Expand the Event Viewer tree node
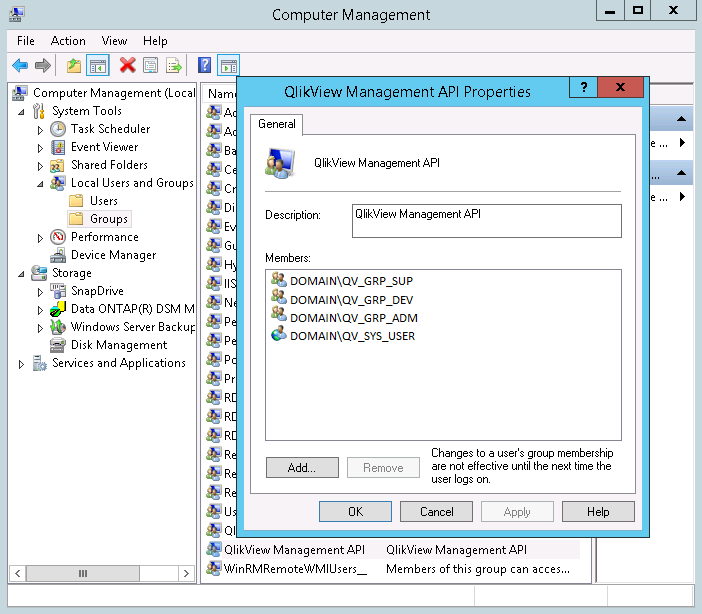Image resolution: width=702 pixels, height=614 pixels. pos(40,148)
